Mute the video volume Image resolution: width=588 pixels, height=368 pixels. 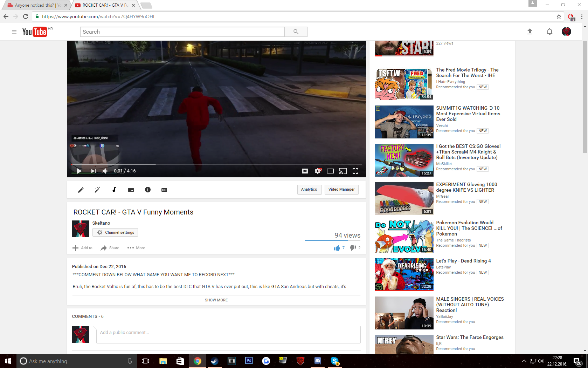click(105, 171)
